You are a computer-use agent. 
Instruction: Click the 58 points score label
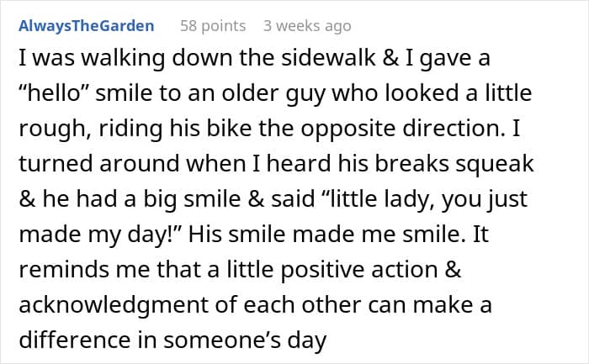pos(213,26)
